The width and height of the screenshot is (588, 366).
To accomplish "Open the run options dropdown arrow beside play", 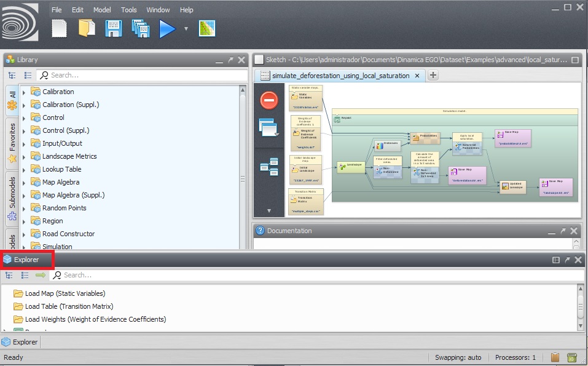I will [186, 29].
